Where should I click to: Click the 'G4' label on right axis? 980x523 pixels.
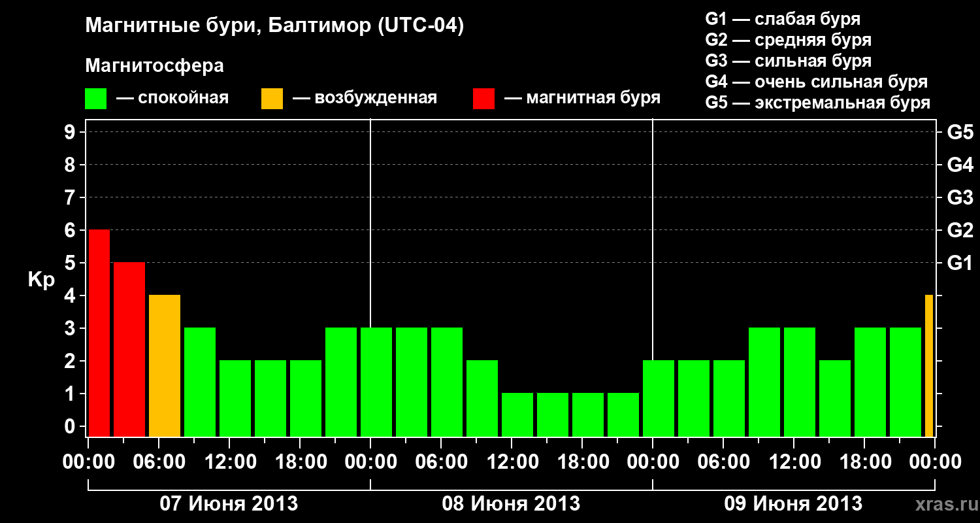pyautogui.click(x=960, y=165)
